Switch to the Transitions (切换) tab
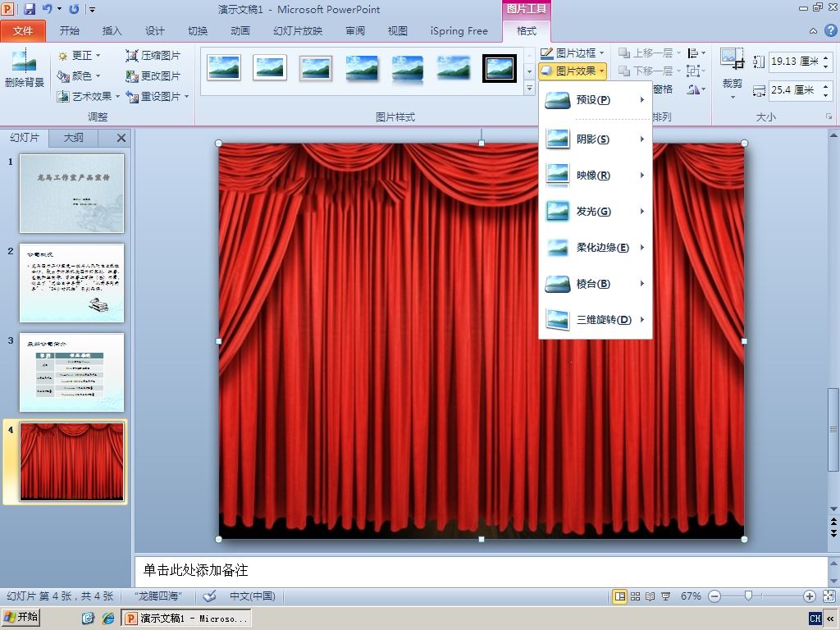 198,31
